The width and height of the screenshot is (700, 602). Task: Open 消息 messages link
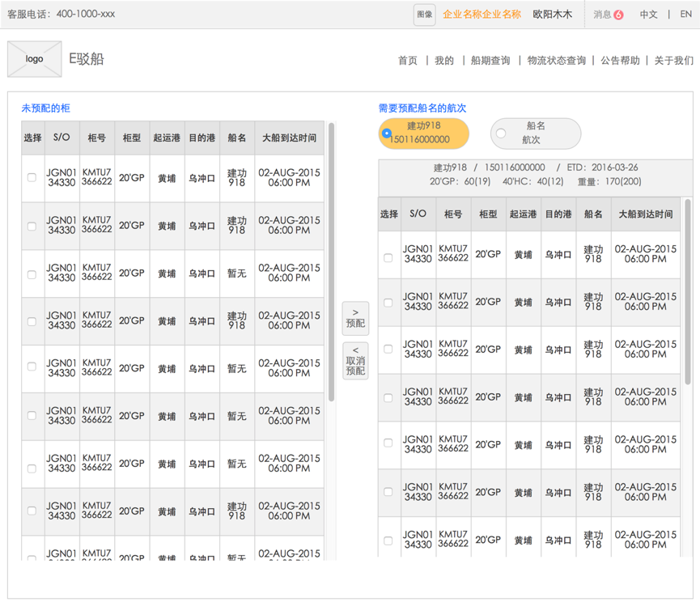click(x=602, y=15)
